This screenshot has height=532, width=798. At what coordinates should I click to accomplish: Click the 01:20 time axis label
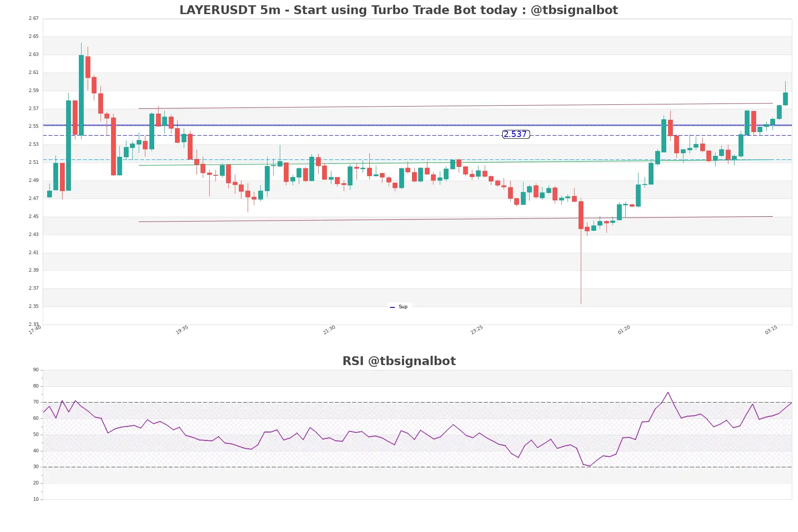[624, 330]
